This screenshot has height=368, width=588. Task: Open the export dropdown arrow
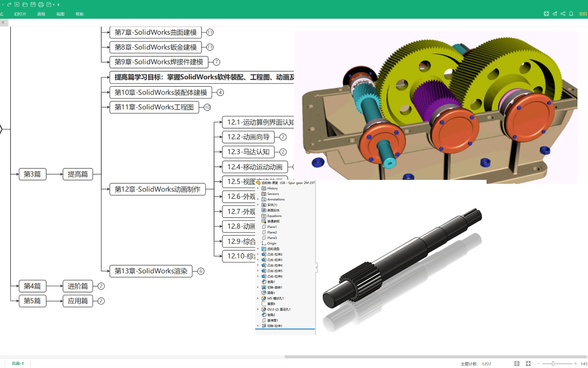[x=53, y=5]
